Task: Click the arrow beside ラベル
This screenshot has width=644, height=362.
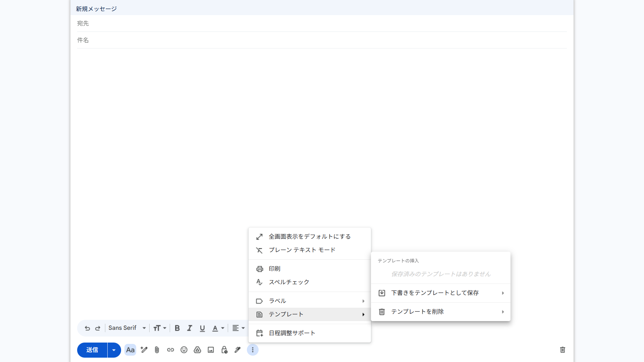Action: (x=363, y=301)
